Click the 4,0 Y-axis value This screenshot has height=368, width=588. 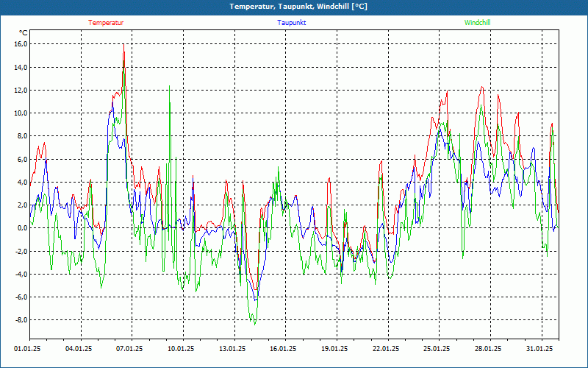click(23, 182)
